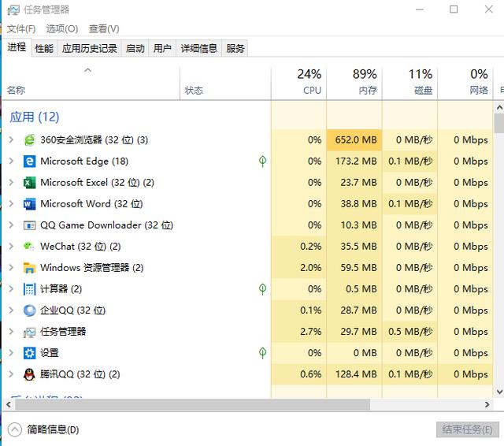Click the 59.5 MB memory cell
Image resolution: width=504 pixels, height=446 pixels.
[x=354, y=268]
